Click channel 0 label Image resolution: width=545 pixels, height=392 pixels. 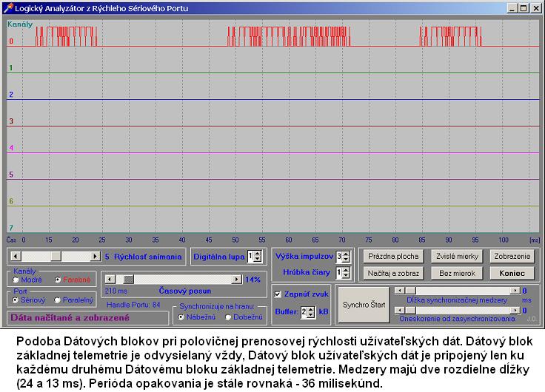[x=11, y=41]
